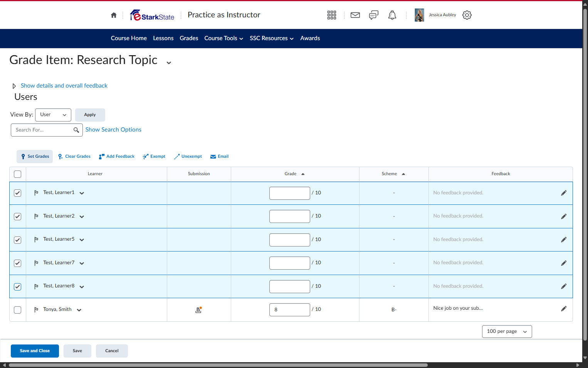Open the Tonya, Smith context menu chevron

79,310
